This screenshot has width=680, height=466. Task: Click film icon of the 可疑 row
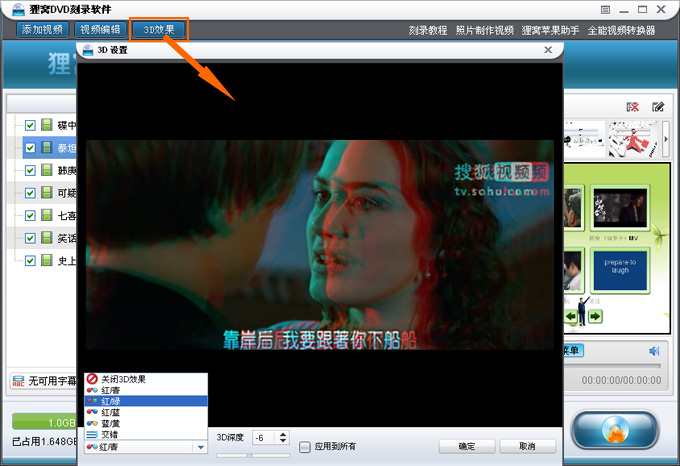point(47,192)
